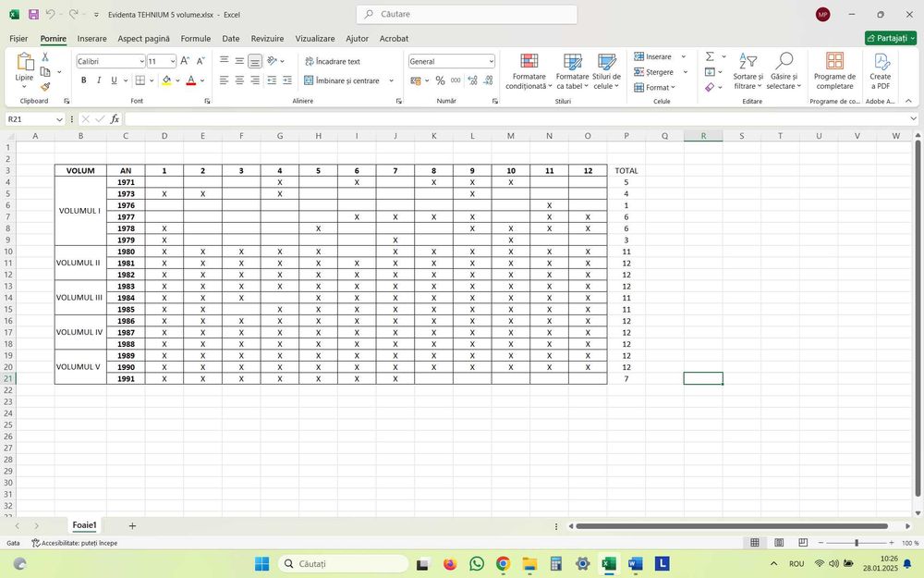Click the Cut scissors icon

pyautogui.click(x=44, y=57)
